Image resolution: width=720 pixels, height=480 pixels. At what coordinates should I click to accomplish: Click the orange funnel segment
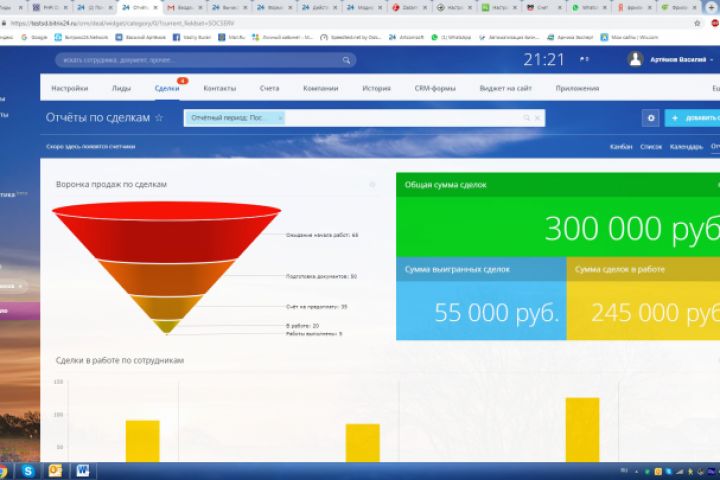tap(166, 279)
